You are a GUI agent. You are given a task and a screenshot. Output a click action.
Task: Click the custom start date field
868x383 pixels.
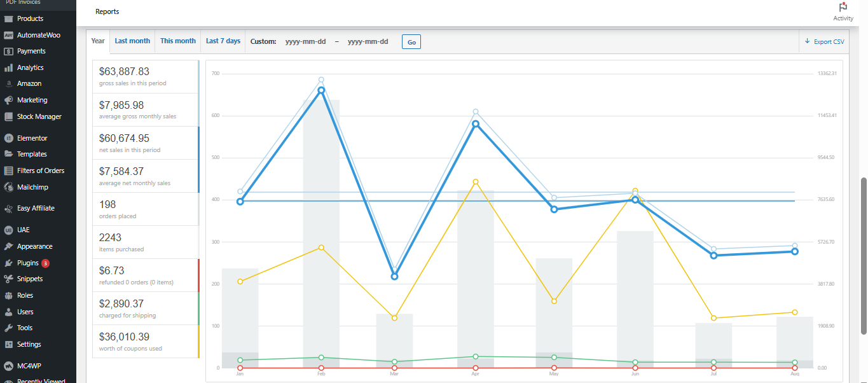306,41
